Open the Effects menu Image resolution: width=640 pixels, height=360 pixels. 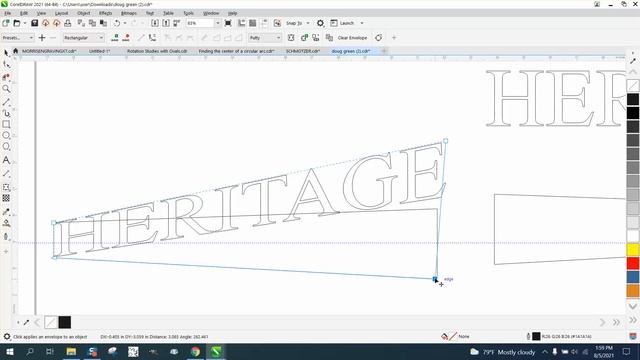tap(105, 13)
